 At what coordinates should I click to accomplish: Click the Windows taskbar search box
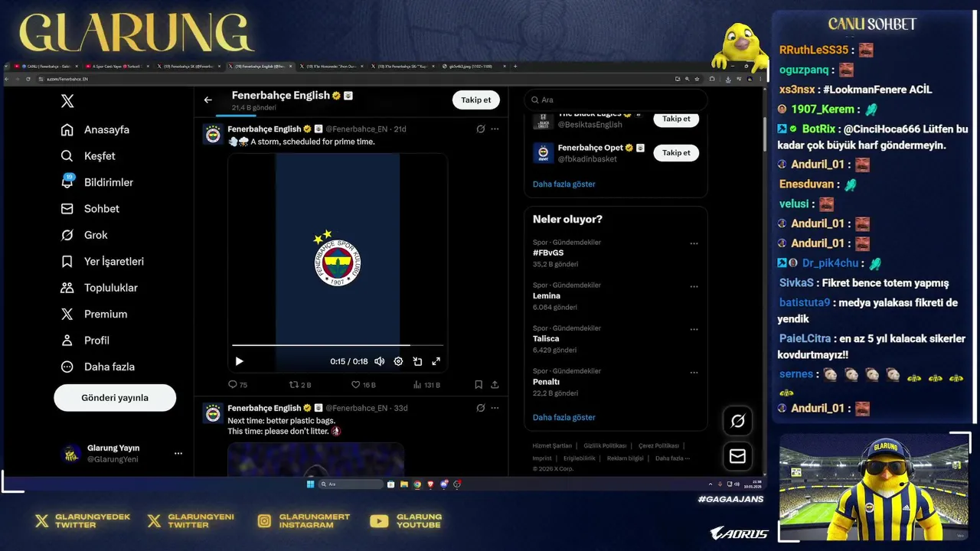(351, 484)
